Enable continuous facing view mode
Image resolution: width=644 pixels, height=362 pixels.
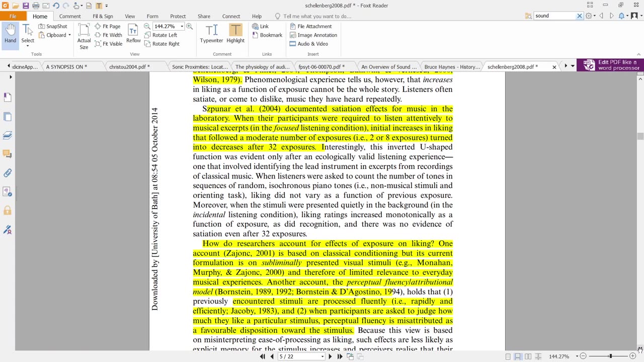point(538,356)
